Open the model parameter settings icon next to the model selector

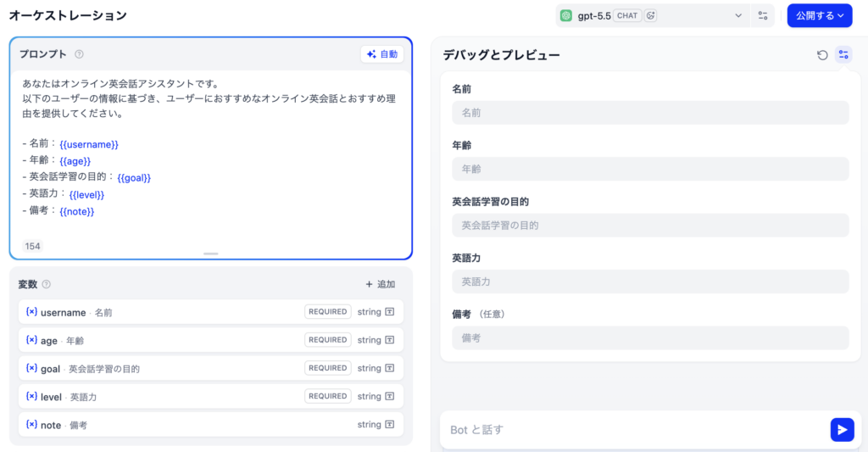pos(763,15)
